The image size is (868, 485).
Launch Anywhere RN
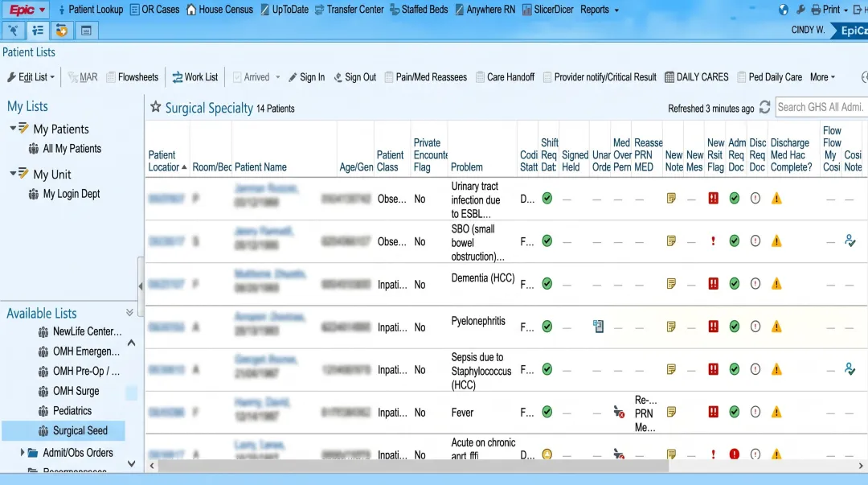point(485,10)
